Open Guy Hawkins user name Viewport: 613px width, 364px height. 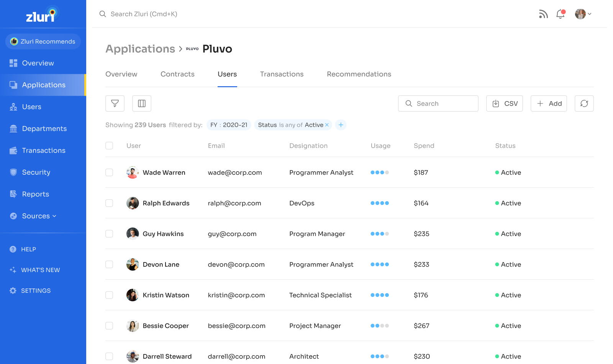tap(163, 234)
